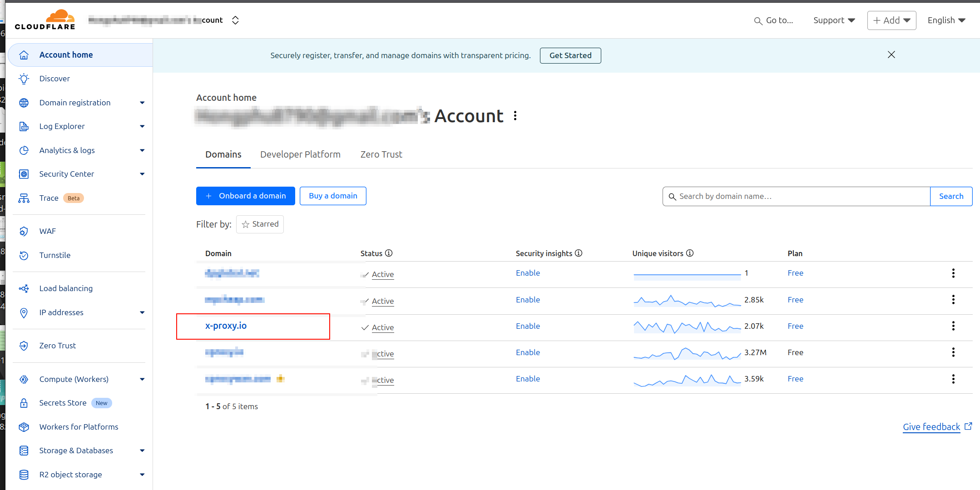Viewport: 980px width, 490px height.
Task: Switch to the Developer Platform tab
Action: (300, 154)
